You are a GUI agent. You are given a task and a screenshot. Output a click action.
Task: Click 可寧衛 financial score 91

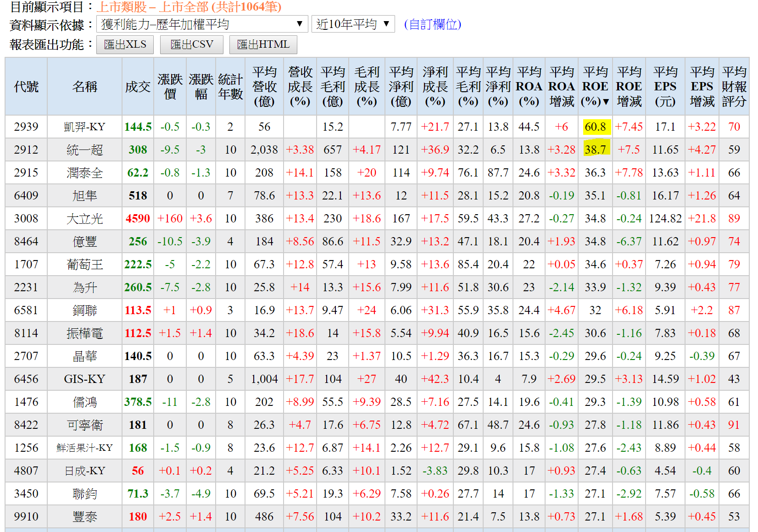point(734,425)
